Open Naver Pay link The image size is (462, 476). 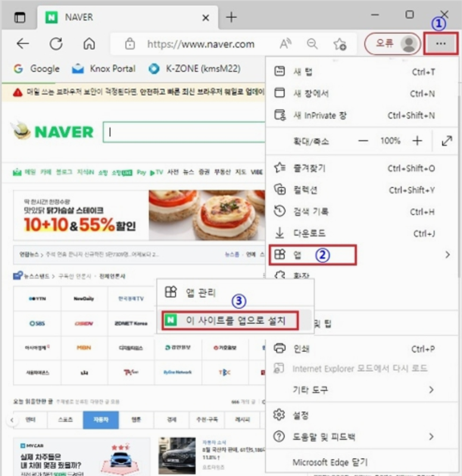[141, 173]
